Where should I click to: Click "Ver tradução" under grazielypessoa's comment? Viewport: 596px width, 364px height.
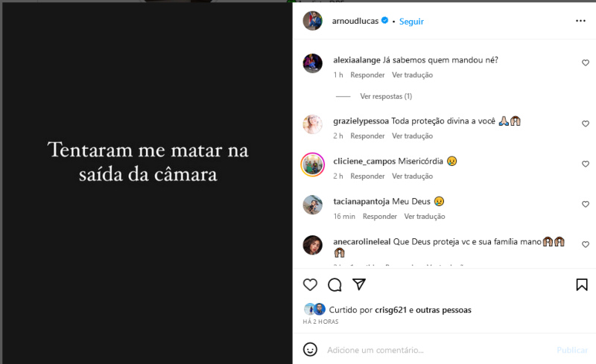pyautogui.click(x=412, y=136)
